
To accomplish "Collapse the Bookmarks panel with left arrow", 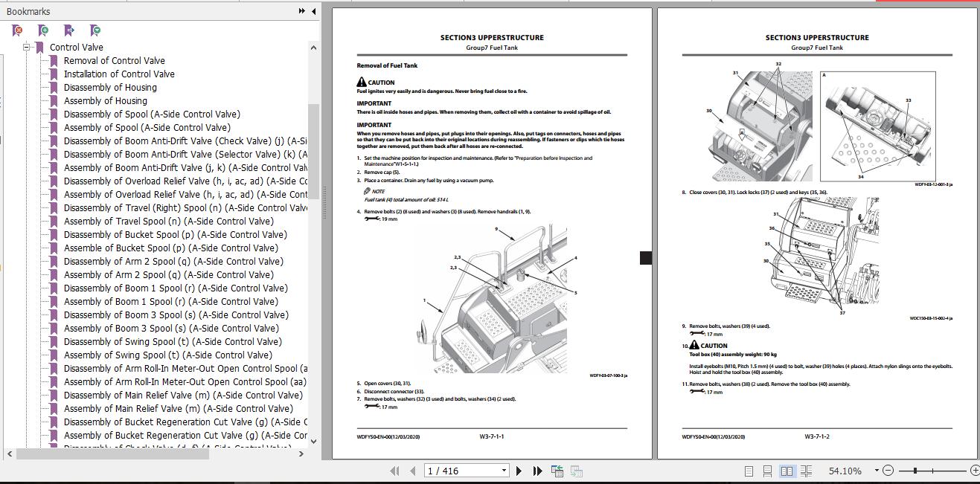I will click(313, 11).
